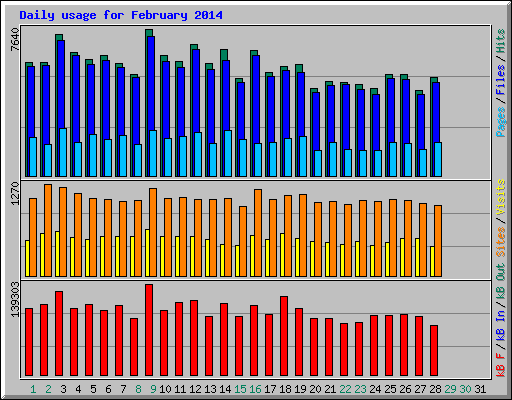
Task: Click day 24 on the x-axis
Action: click(375, 389)
